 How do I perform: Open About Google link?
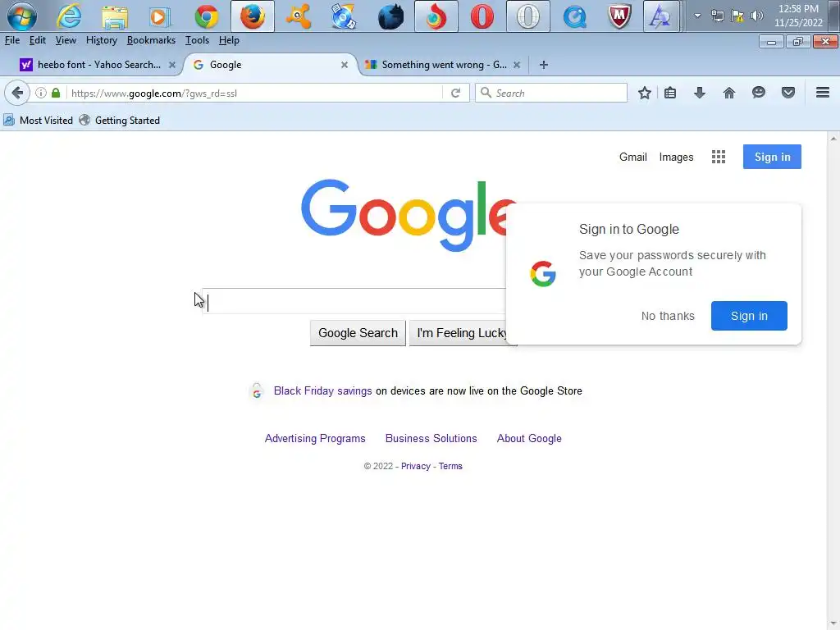(x=529, y=438)
